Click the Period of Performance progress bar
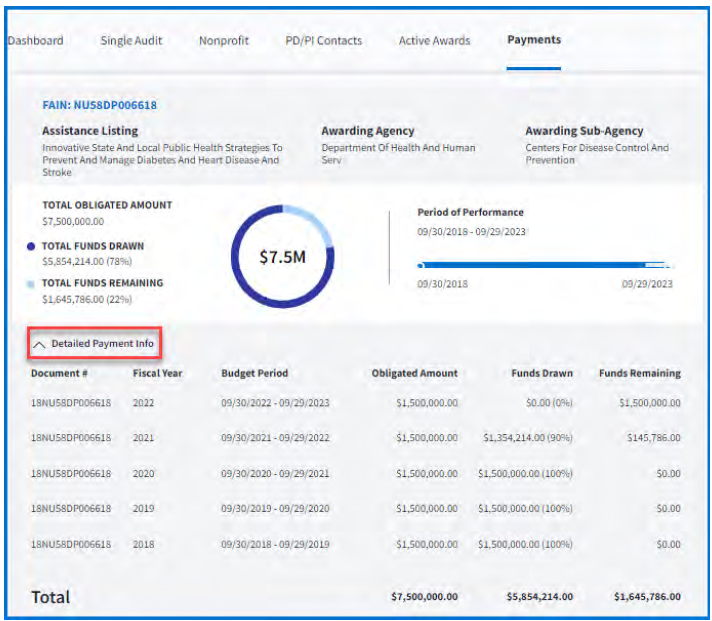Screen dimensions: 712x621 544,266
